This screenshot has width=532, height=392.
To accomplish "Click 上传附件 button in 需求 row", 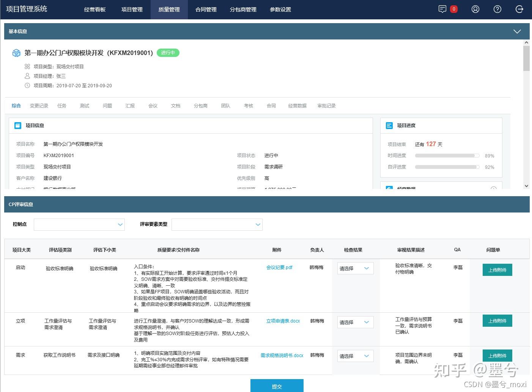I will [497, 356].
